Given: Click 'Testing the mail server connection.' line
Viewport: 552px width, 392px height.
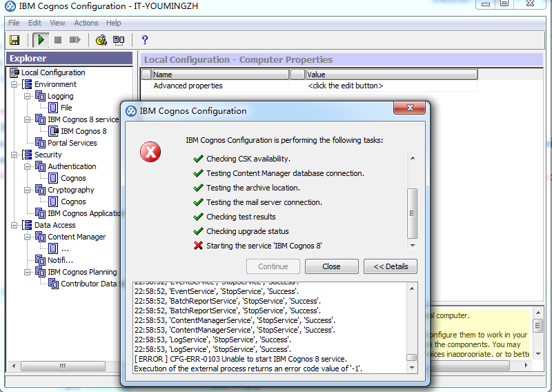Looking at the screenshot, I should pyautogui.click(x=264, y=202).
